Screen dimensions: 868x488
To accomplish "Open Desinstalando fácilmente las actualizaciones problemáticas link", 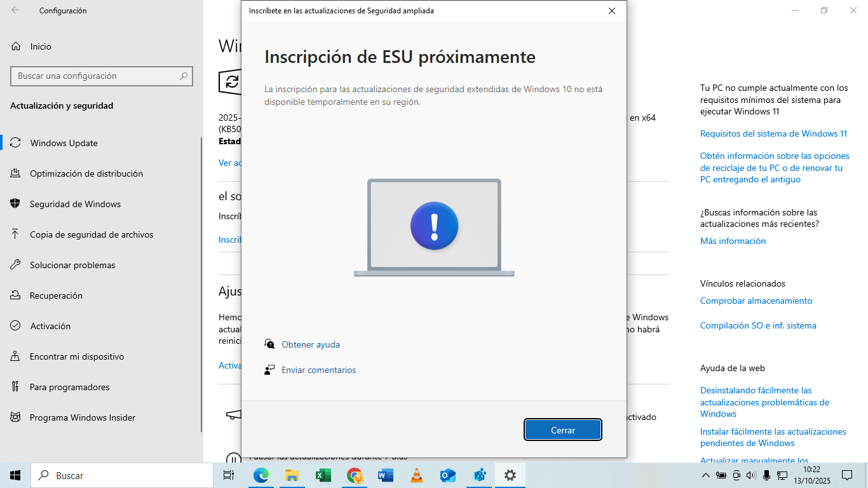I will click(764, 402).
